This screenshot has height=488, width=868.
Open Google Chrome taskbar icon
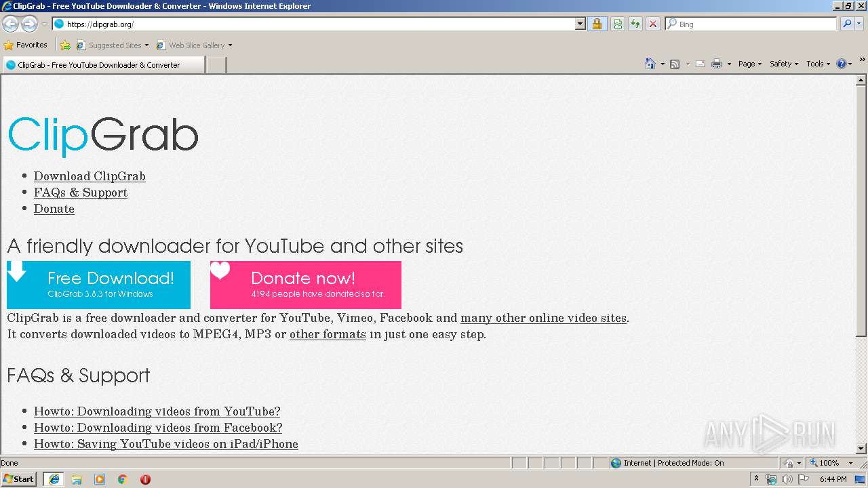122,479
